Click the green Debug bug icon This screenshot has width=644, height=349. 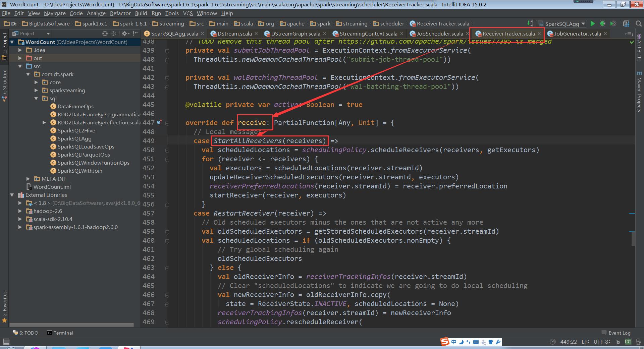(x=603, y=23)
